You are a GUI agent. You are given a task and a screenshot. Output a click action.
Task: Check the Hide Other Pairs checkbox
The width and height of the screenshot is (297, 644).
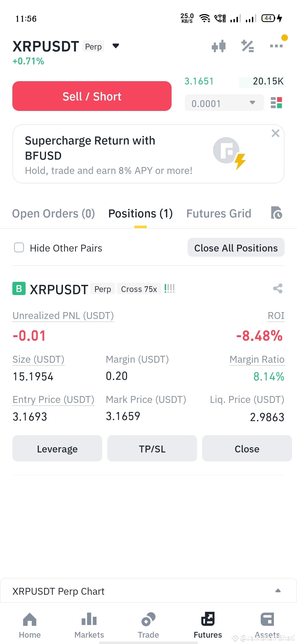pyautogui.click(x=19, y=247)
